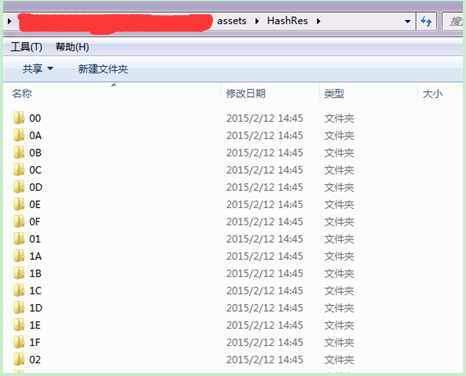The width and height of the screenshot is (466, 376).
Task: Select the folder name 0C
Action: click(x=35, y=170)
